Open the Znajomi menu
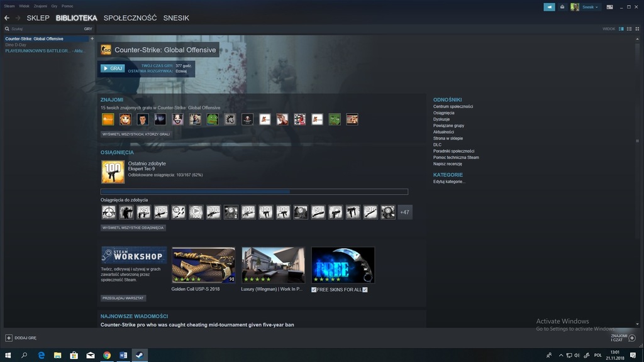 click(x=40, y=6)
